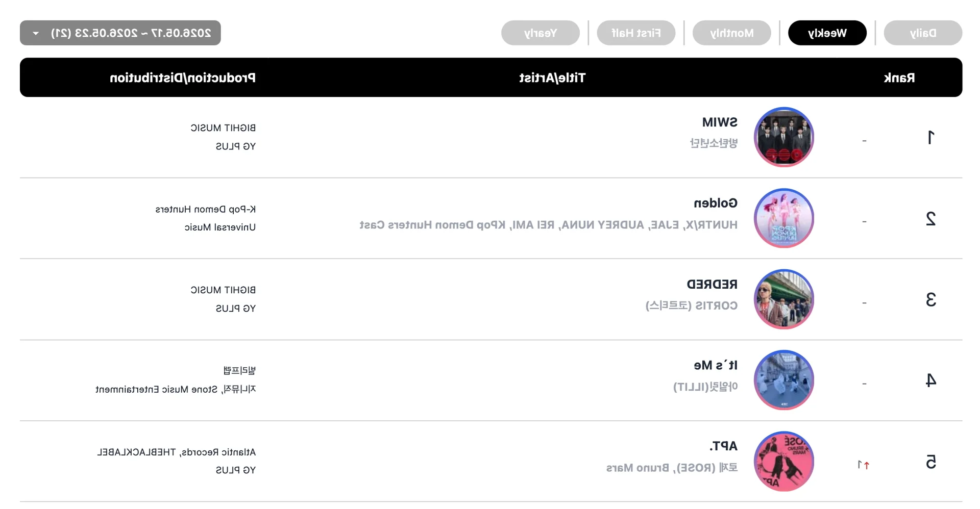Click the red rank-up arrow for APT.
The image size is (980, 509).
(x=866, y=465)
